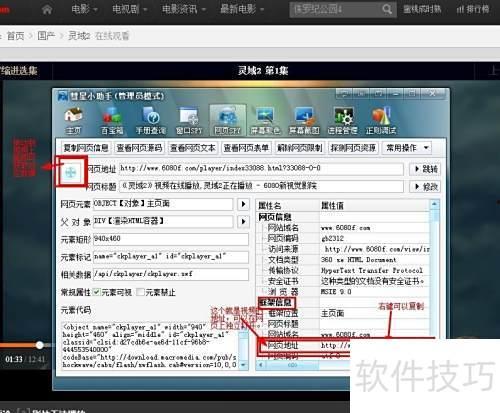
Task: Select the 窗口SPY tool icon
Action: (189, 121)
